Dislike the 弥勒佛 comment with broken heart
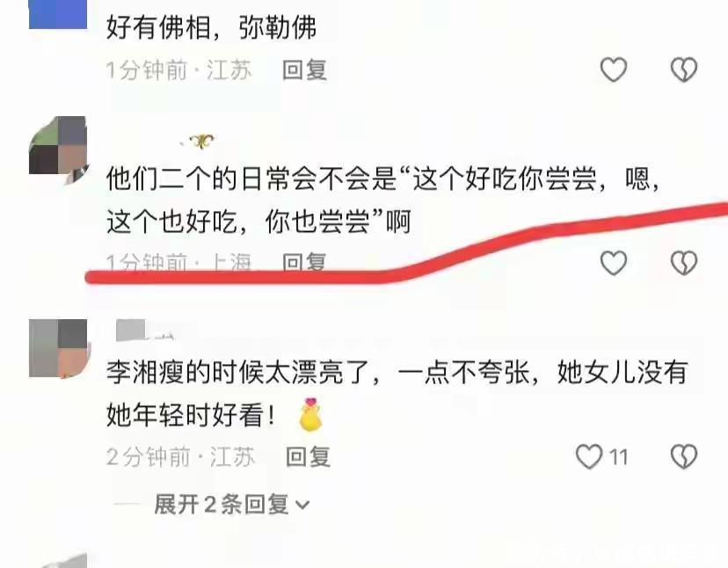Image resolution: width=728 pixels, height=568 pixels. pyautogui.click(x=684, y=69)
